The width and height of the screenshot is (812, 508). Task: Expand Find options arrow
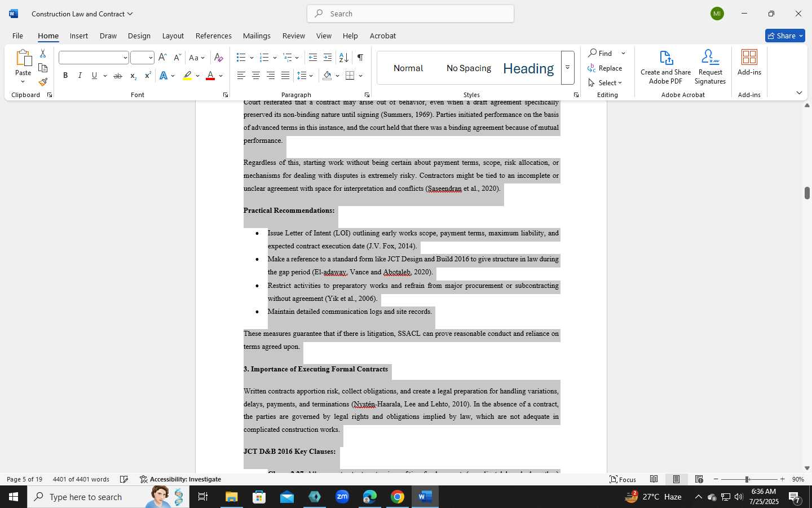[623, 53]
